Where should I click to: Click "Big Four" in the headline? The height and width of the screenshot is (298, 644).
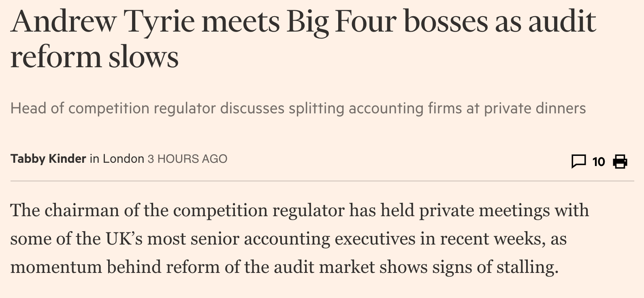[x=341, y=21]
